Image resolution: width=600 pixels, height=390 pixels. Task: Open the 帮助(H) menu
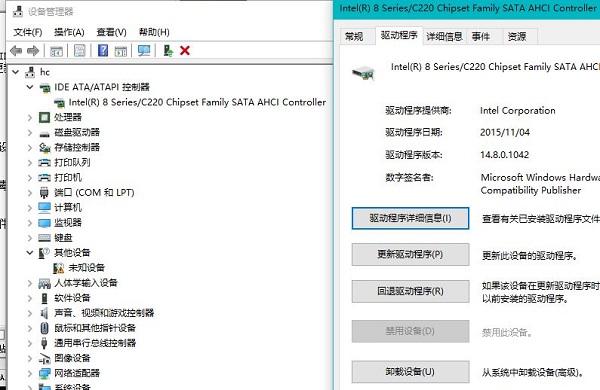click(154, 32)
